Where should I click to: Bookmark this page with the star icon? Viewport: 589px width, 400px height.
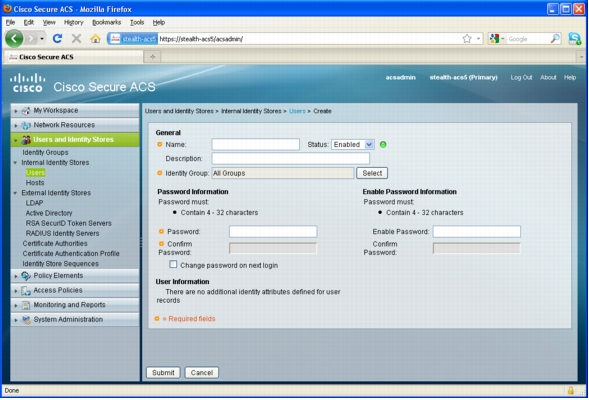467,39
